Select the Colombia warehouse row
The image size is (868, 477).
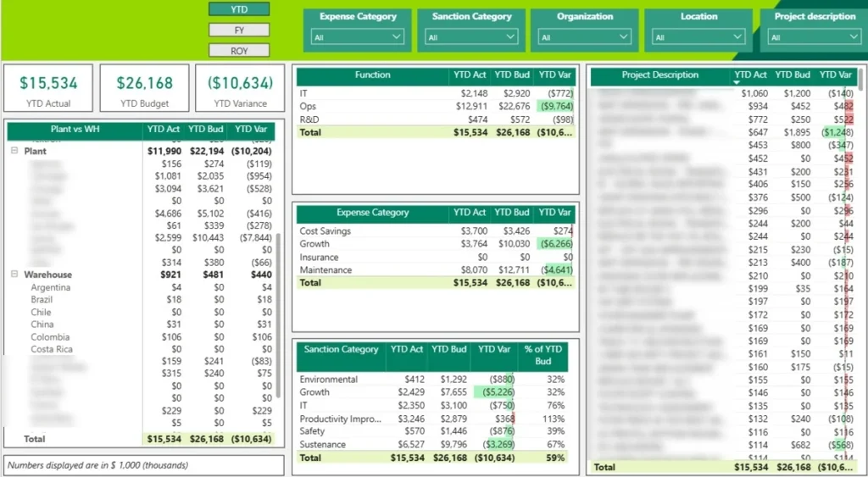click(x=142, y=337)
